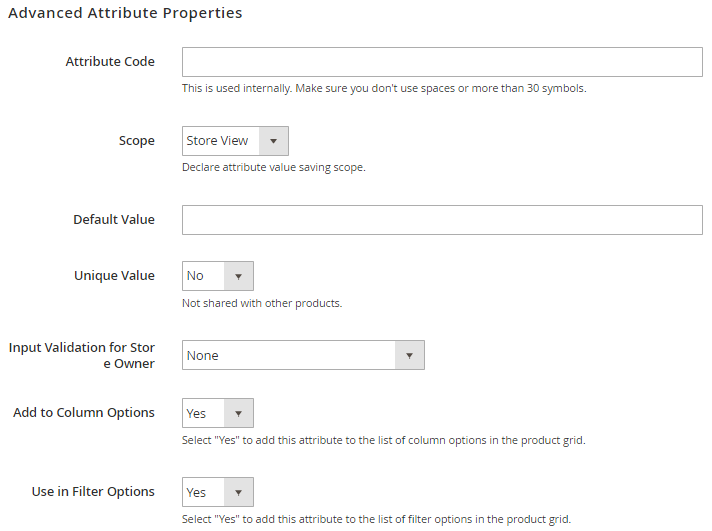Click arrow icon on Use in Filter Options
The width and height of the screenshot is (712, 531).
click(x=239, y=492)
